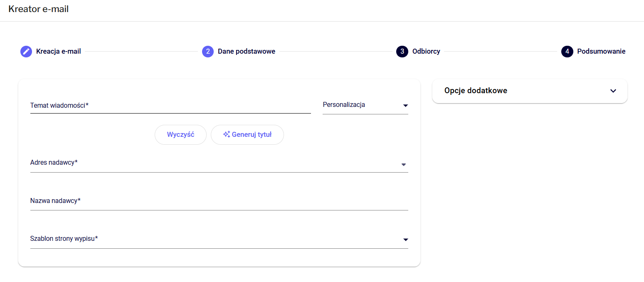Go to the Kreacja e-mail step label
The width and height of the screenshot is (644, 282).
tap(58, 52)
